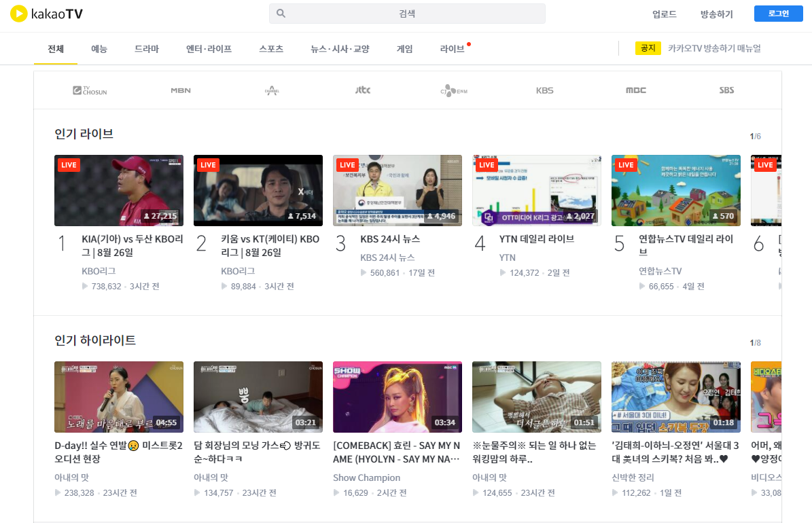Image resolution: width=812 pixels, height=523 pixels.
Task: Select the MBN channel logo
Action: click(x=181, y=90)
